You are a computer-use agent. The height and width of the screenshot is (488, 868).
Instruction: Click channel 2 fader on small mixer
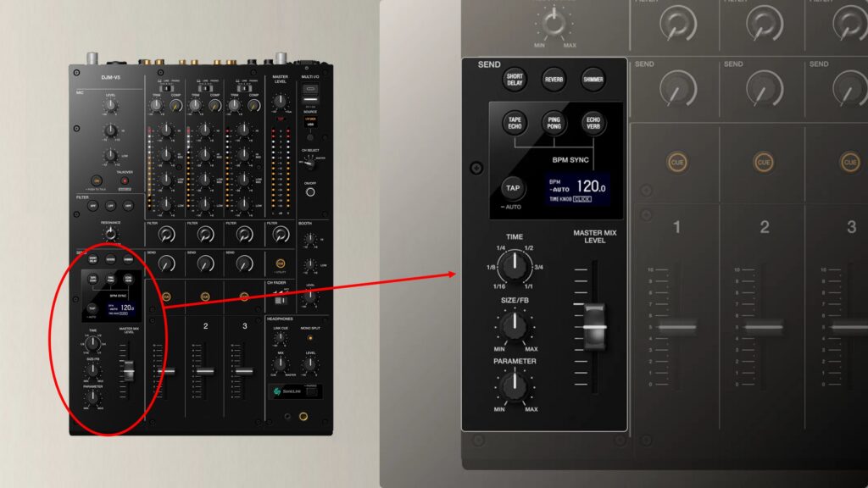pyautogui.click(x=205, y=371)
